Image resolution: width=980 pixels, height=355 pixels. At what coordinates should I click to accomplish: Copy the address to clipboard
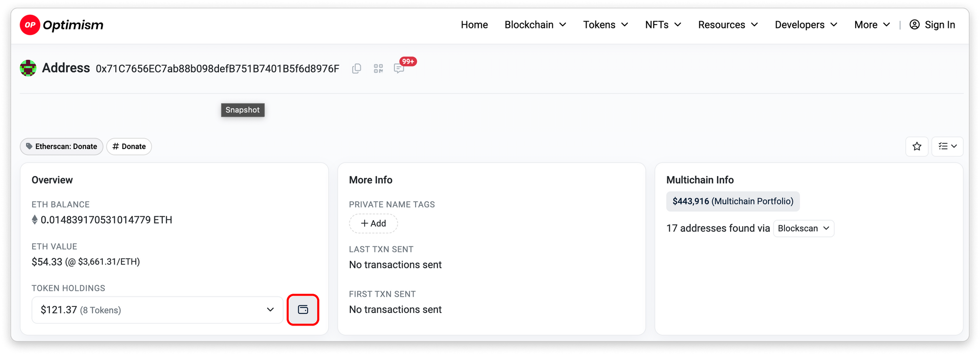click(357, 69)
